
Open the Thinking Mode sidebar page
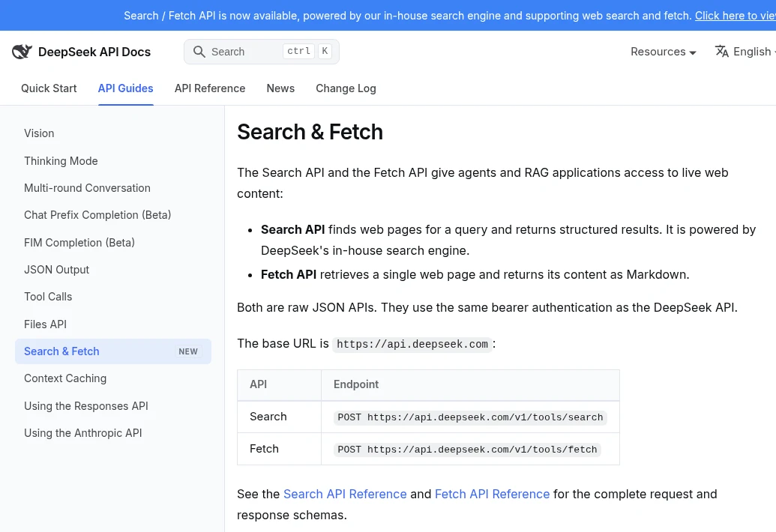coord(112,161)
